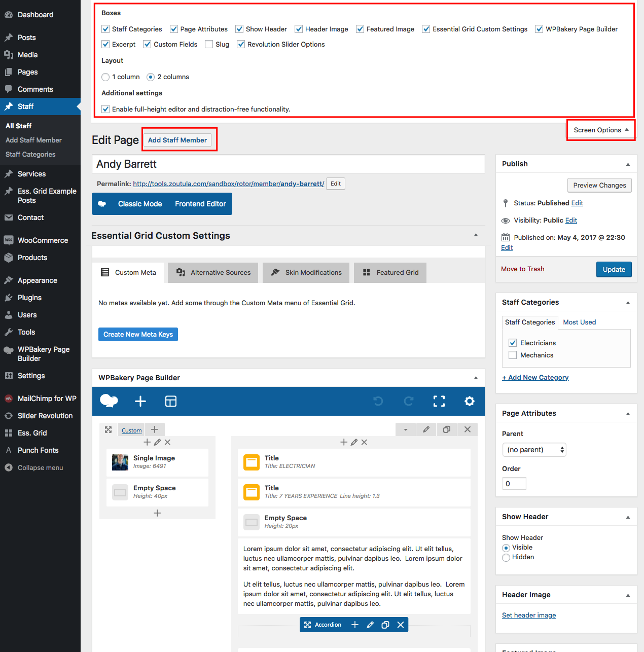Click the Single Image thumbnail element
Screen dimensions: 644x652
coord(120,462)
